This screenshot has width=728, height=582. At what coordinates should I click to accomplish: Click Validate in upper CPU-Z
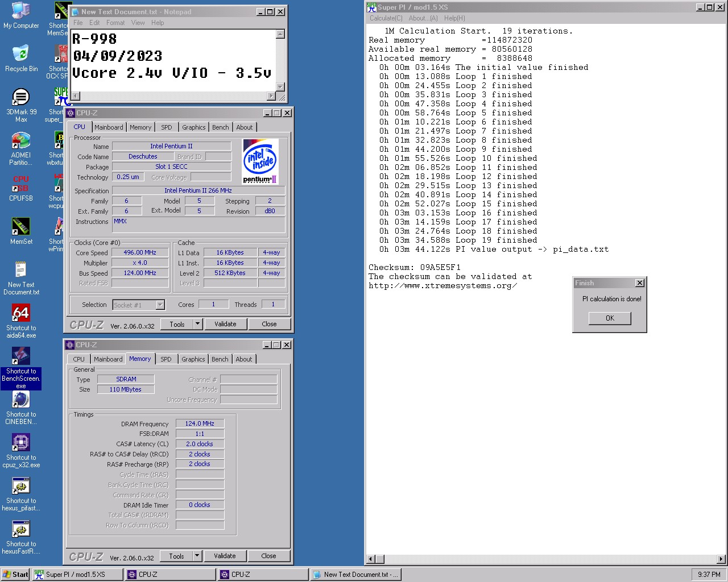[x=225, y=324]
